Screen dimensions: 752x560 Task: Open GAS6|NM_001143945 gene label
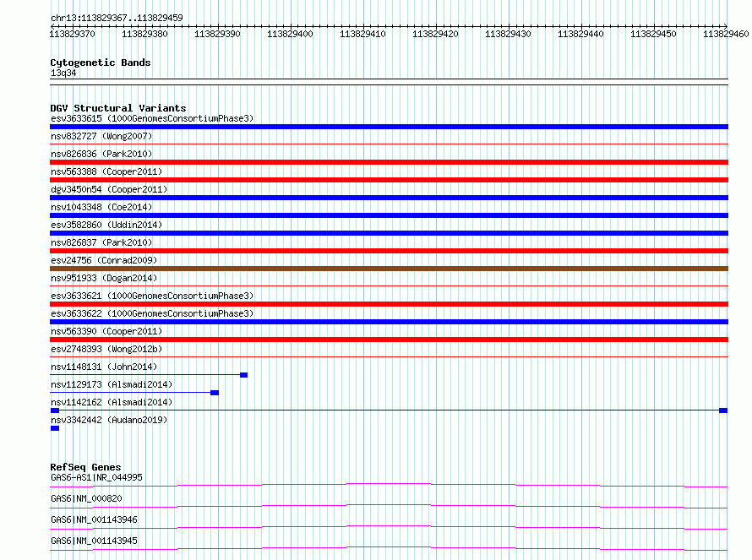(94, 541)
